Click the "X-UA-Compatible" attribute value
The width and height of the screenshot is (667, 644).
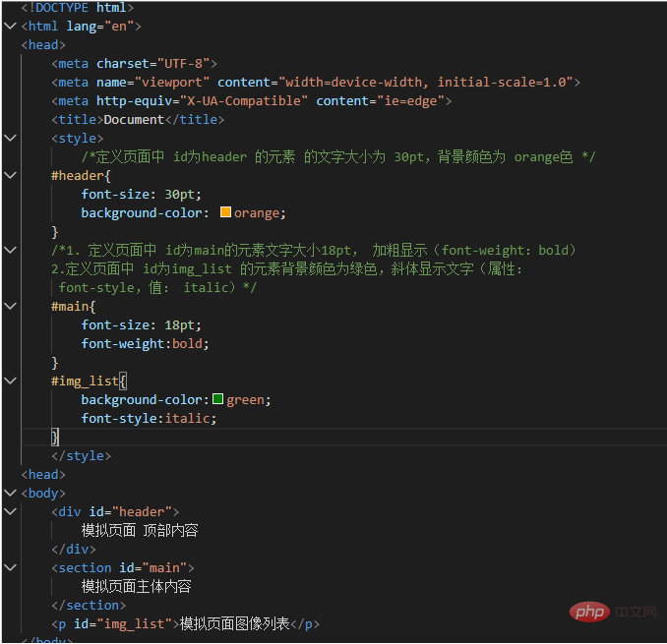(244, 100)
